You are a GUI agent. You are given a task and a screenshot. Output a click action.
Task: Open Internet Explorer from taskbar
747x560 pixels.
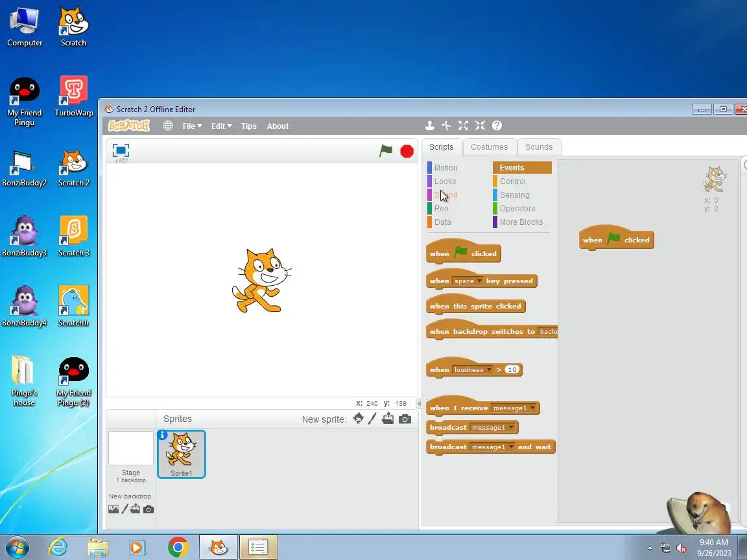pos(58,547)
